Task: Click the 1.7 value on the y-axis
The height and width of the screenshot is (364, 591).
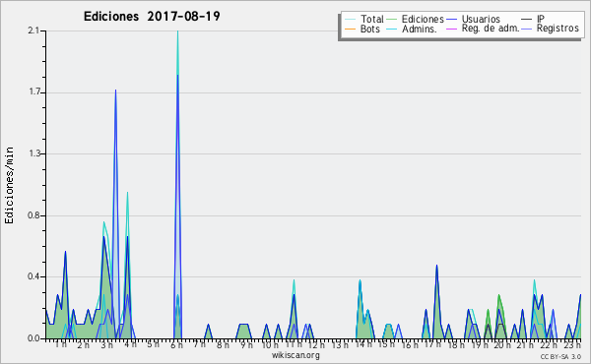Action: (33, 92)
